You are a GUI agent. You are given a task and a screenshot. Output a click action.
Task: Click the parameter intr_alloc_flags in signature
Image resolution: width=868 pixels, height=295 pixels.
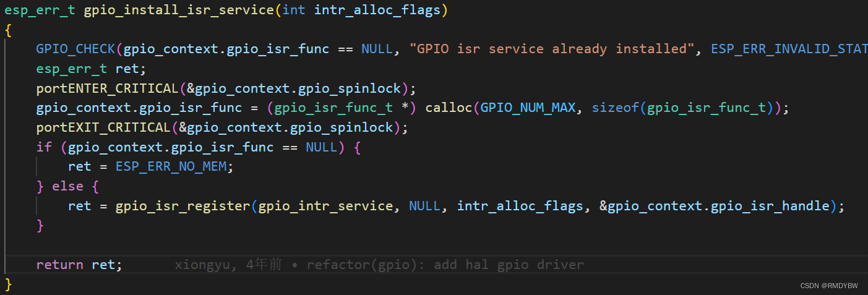[377, 11]
